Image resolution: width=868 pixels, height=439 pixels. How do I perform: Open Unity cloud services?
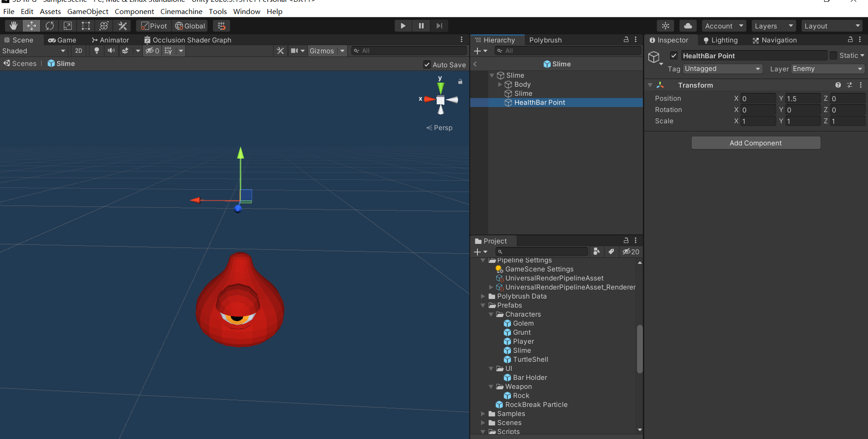(x=688, y=26)
